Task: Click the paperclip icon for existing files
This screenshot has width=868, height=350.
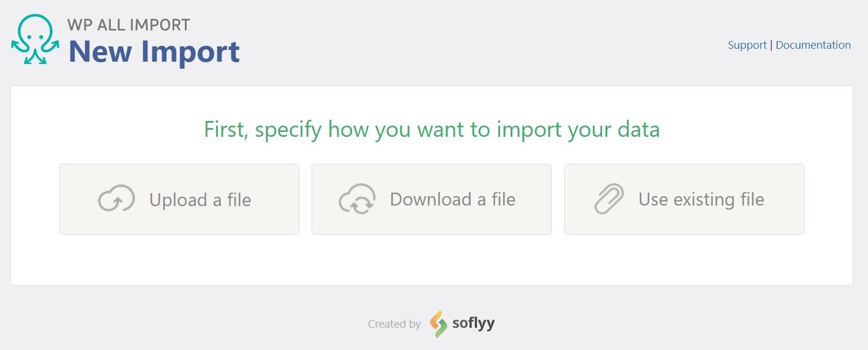Action: (x=610, y=198)
